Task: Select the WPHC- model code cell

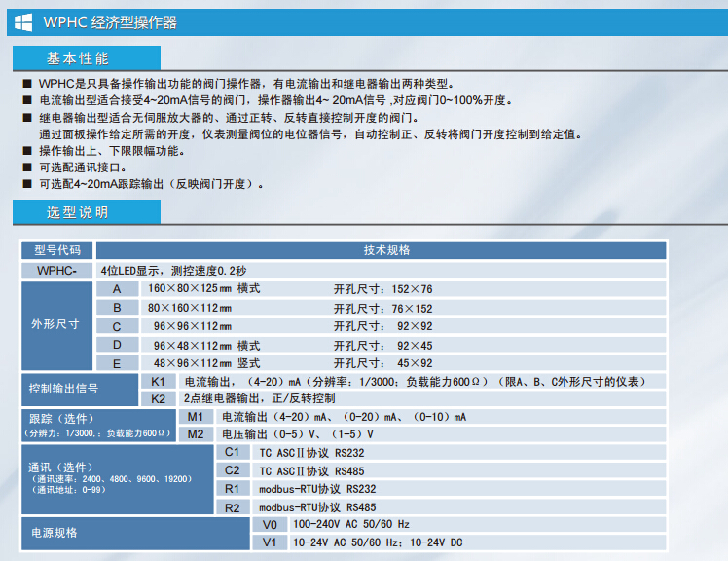Action: tap(57, 270)
